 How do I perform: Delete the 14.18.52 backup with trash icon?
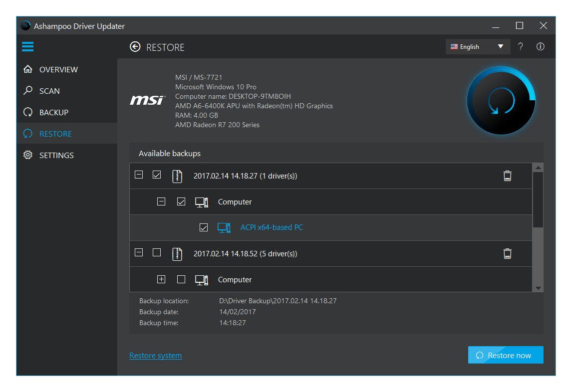[x=508, y=253]
